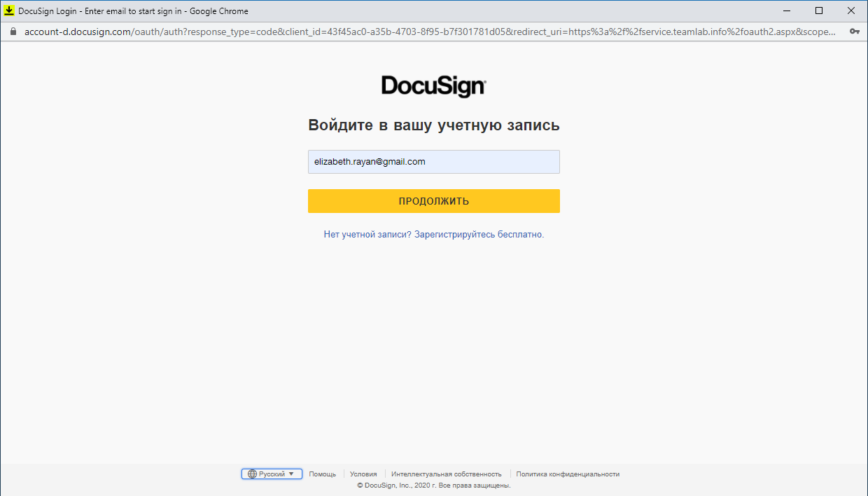Screen dimensions: 868x496
Task: Focus the email input field
Action: [434, 162]
